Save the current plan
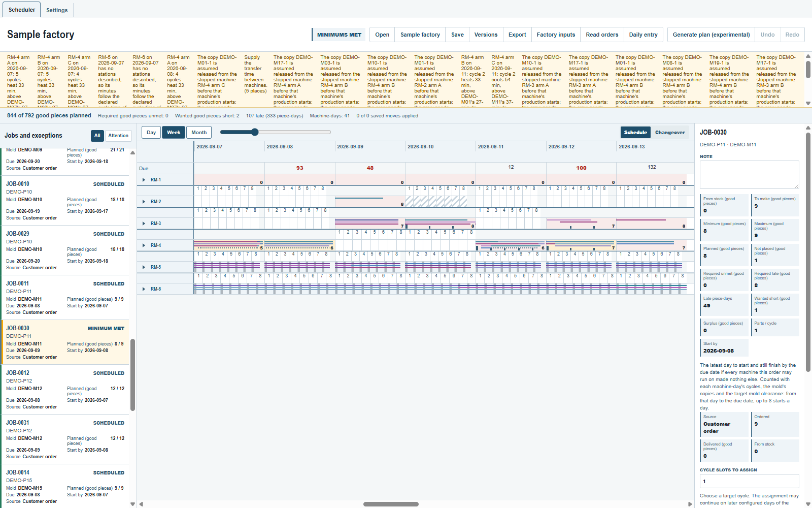 click(457, 35)
